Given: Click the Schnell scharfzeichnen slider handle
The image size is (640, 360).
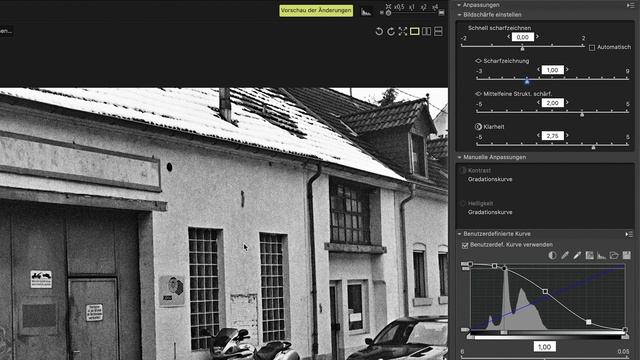Looking at the screenshot, I should pos(522,48).
